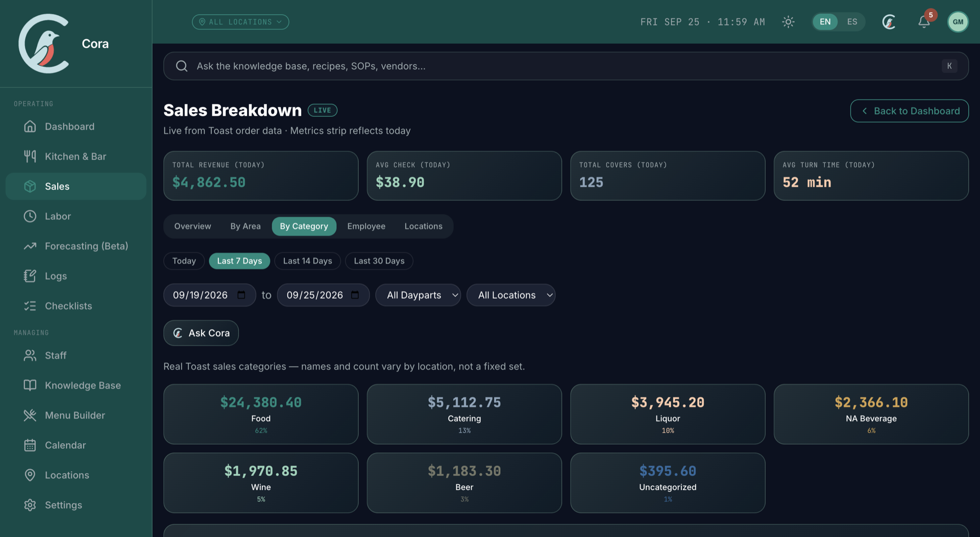Click the Food category card
Viewport: 980px width, 537px height.
click(x=261, y=414)
